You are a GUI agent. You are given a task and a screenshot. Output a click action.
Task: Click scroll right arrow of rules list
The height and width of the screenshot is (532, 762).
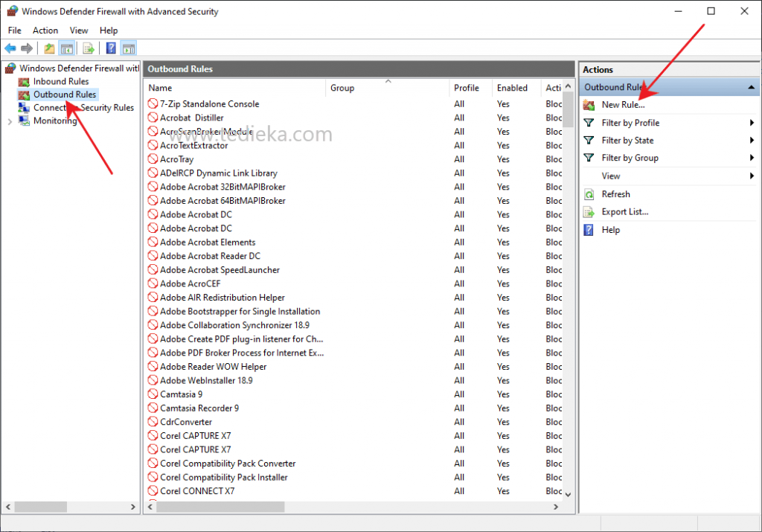(x=556, y=507)
